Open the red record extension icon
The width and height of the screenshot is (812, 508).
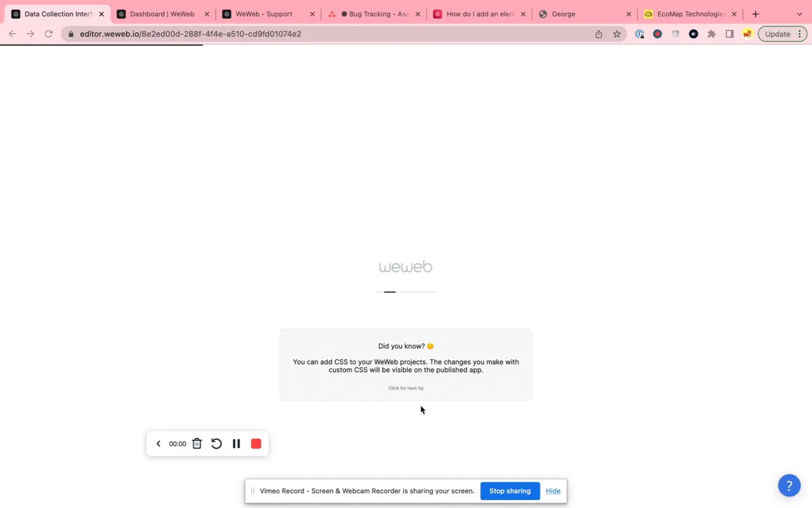(x=657, y=34)
